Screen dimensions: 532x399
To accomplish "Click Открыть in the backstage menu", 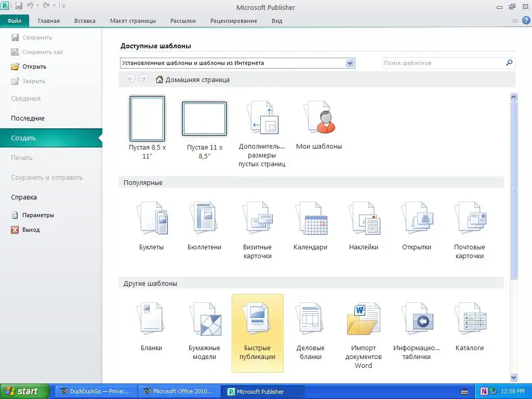I will 29,66.
